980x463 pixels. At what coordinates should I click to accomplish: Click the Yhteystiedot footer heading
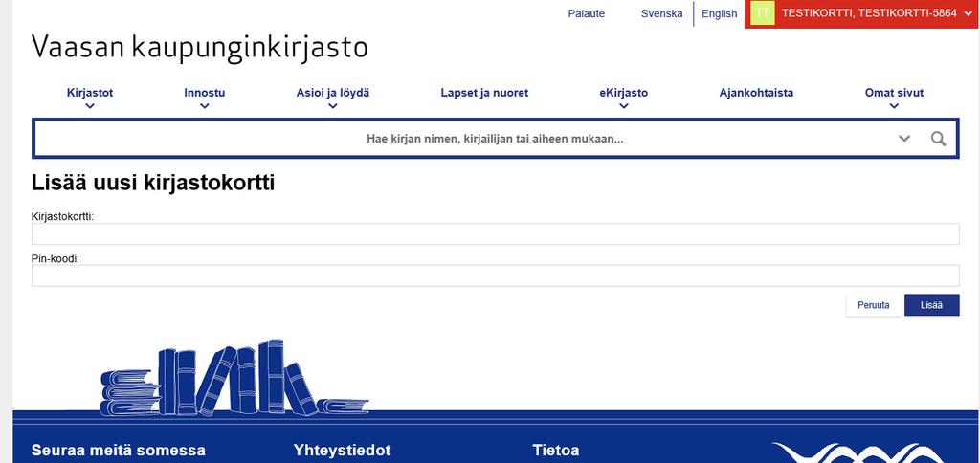coord(342,450)
